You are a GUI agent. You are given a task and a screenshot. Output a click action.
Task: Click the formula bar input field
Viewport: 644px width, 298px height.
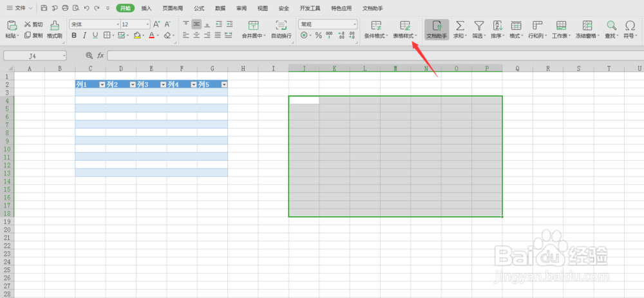(375, 55)
